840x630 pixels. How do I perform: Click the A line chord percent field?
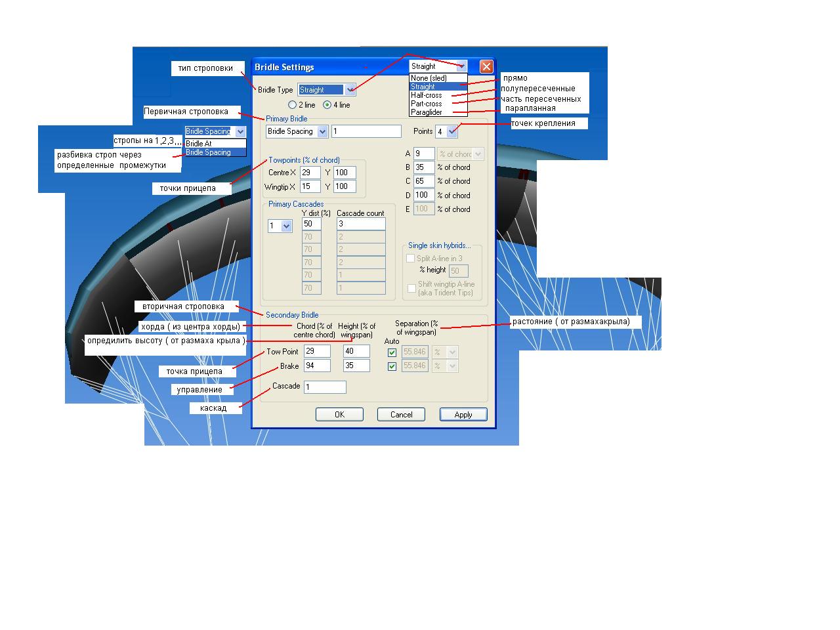coord(423,154)
